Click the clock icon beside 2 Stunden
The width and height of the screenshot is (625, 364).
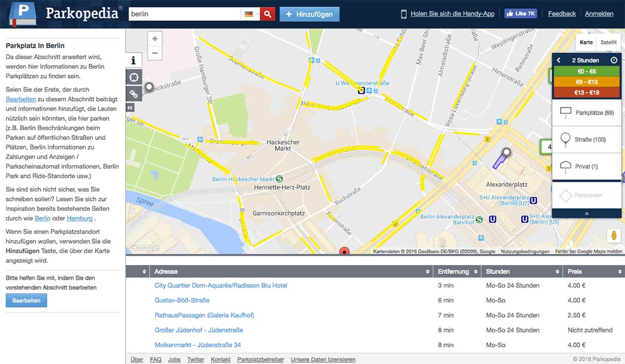[614, 60]
